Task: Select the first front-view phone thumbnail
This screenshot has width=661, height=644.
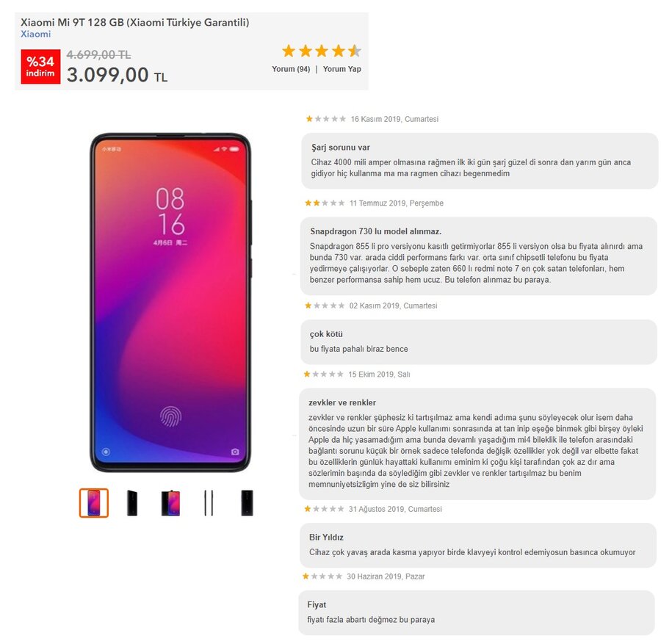Action: click(x=94, y=503)
